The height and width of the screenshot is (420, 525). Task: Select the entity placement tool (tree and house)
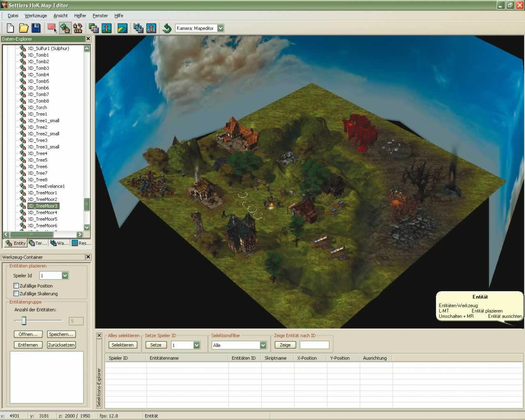point(65,28)
